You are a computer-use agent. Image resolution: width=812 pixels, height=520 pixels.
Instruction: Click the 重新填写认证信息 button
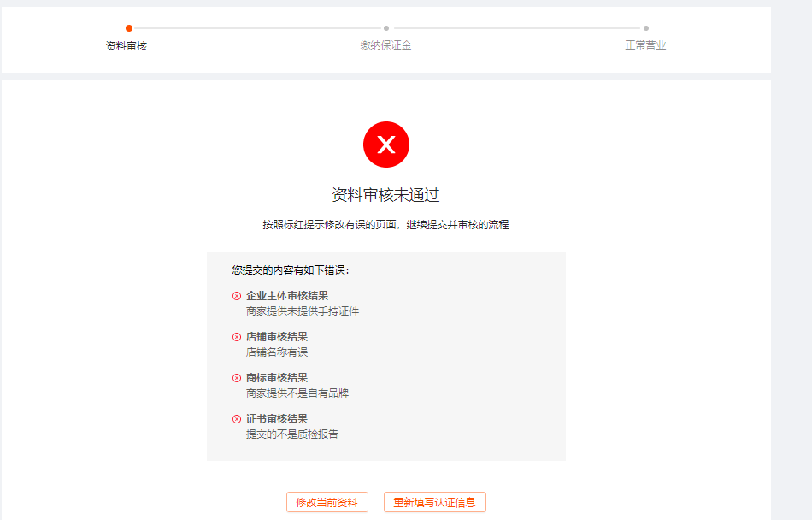[434, 502]
